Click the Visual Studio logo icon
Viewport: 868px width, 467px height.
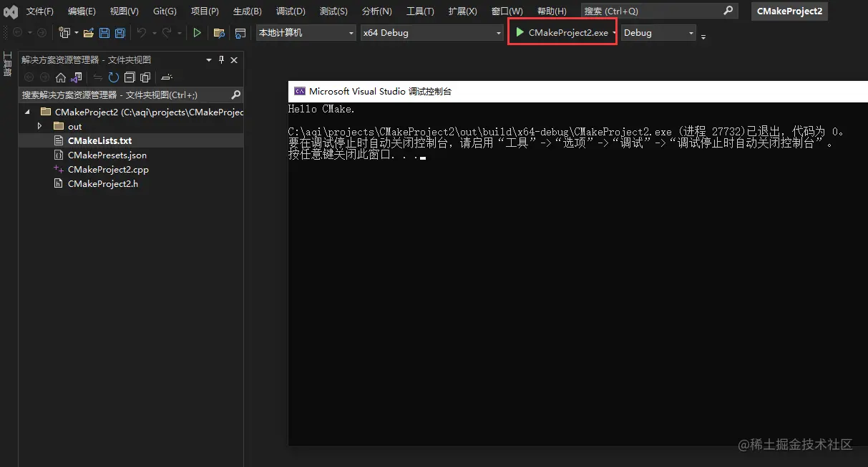click(11, 11)
